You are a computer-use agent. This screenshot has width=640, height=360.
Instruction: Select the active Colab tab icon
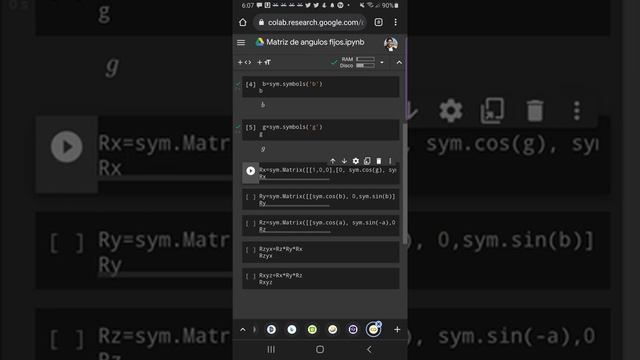coord(373,330)
